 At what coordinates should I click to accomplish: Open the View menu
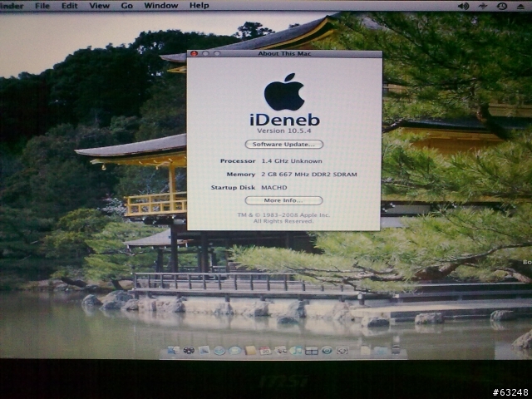pyautogui.click(x=99, y=6)
